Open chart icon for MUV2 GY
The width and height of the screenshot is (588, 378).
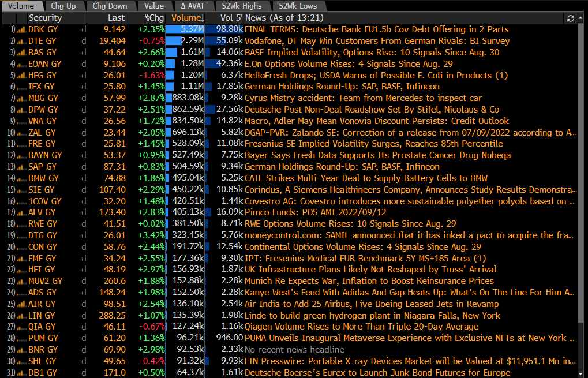pyautogui.click(x=21, y=281)
